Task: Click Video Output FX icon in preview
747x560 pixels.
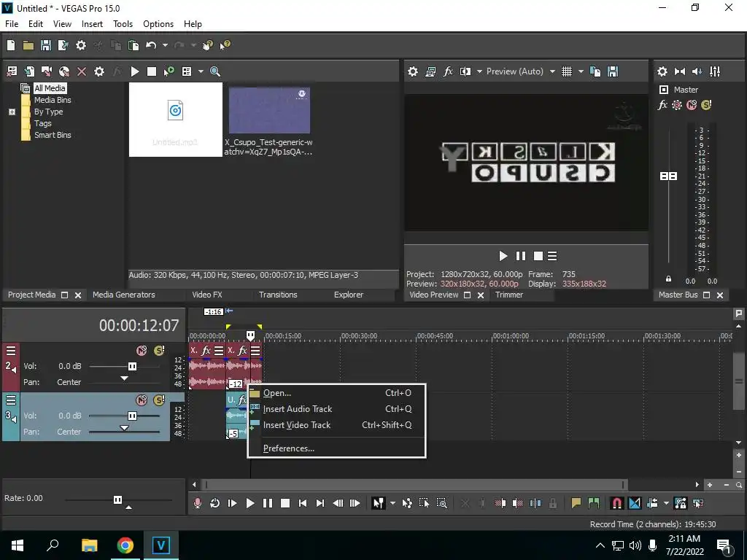Action: (x=448, y=71)
